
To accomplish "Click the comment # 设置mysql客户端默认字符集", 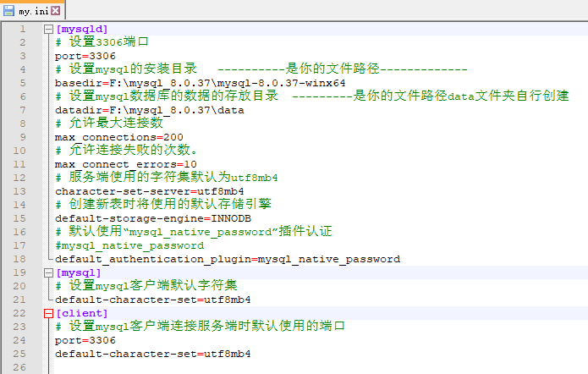I will pyautogui.click(x=146, y=286).
